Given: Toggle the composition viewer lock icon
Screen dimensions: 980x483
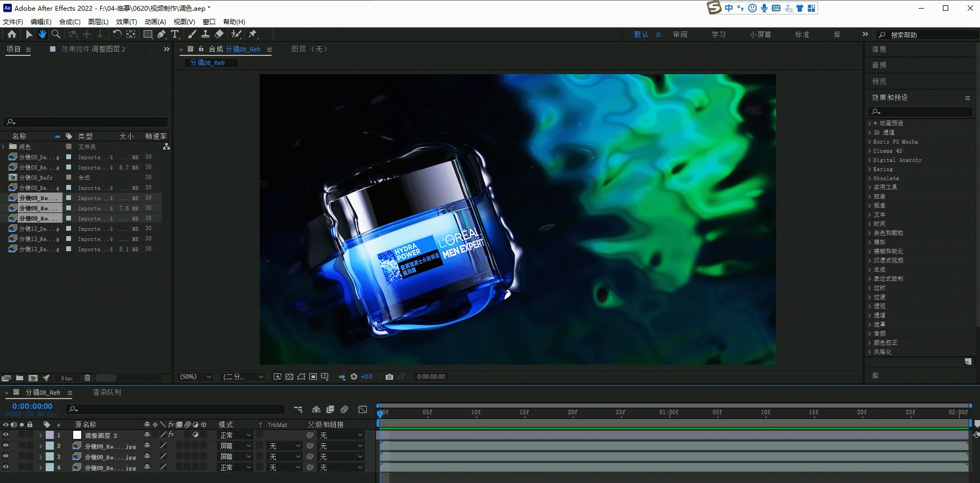Looking at the screenshot, I should (x=201, y=49).
